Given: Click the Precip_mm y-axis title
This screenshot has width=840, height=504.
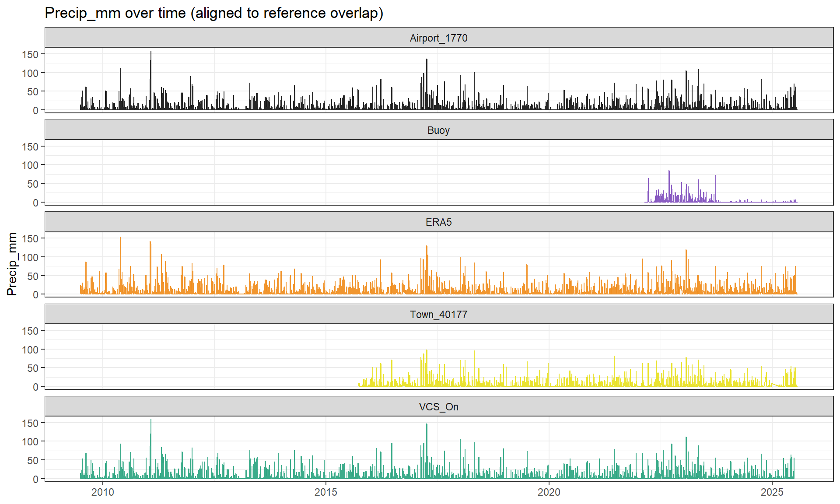Looking at the screenshot, I should (x=12, y=264).
